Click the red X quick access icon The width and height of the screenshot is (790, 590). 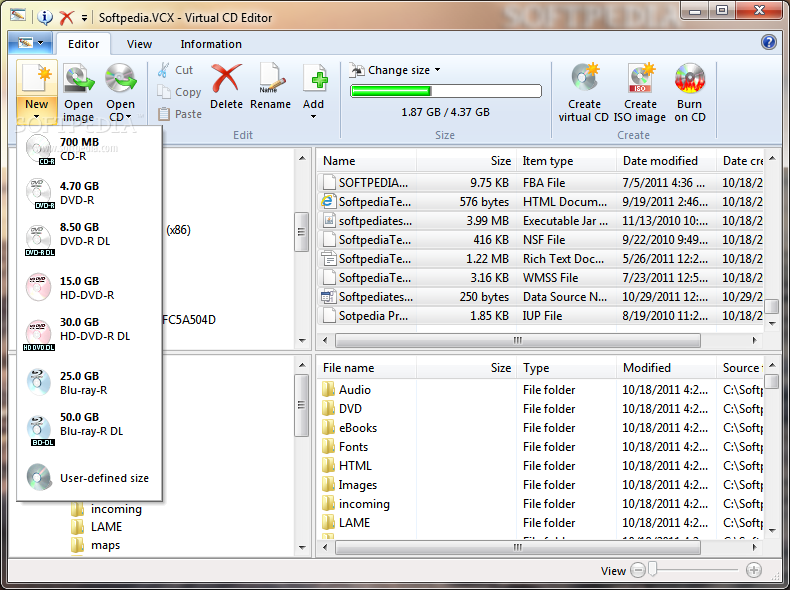tap(66, 18)
